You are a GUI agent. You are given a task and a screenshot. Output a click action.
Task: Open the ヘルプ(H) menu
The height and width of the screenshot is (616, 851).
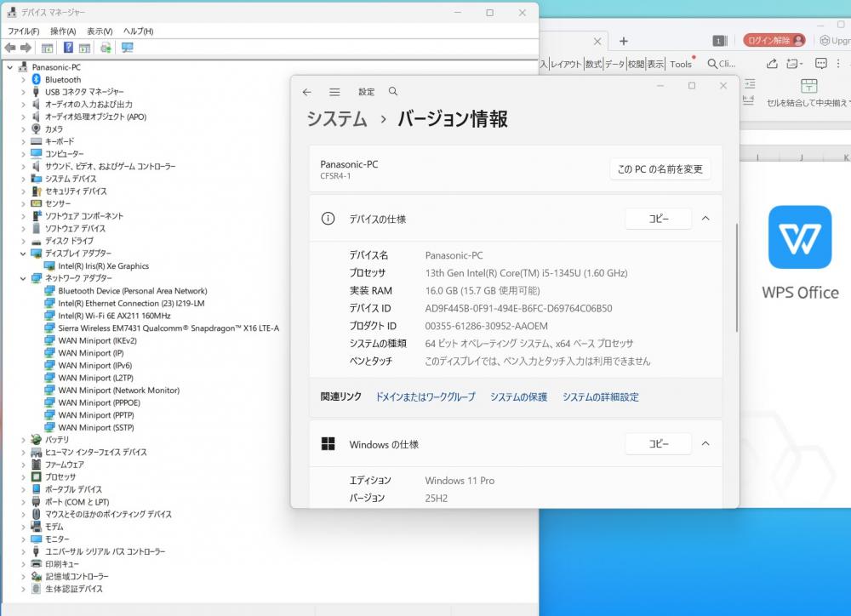click(x=138, y=31)
